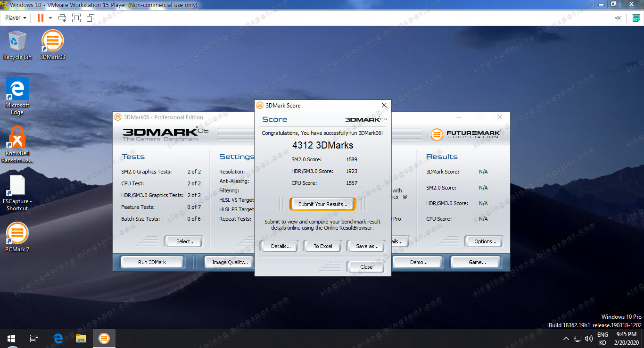
Task: Open the KnowBe4 Ransomware desktop shortcut
Action: coord(17,144)
